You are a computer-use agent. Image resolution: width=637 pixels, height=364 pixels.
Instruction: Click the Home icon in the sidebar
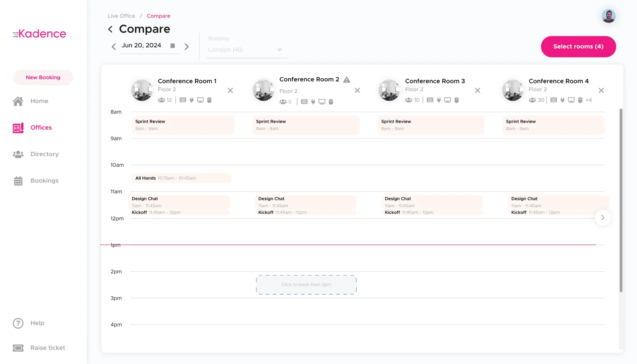pos(18,101)
